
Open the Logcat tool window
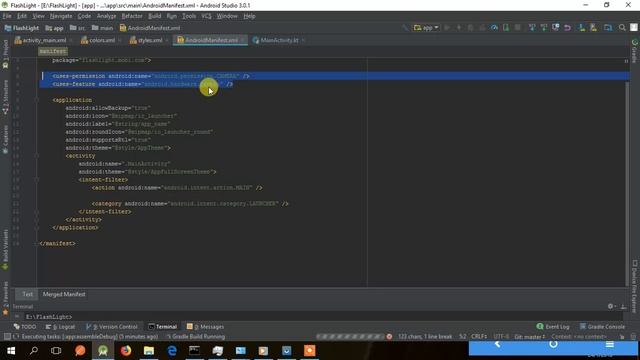tap(60, 327)
